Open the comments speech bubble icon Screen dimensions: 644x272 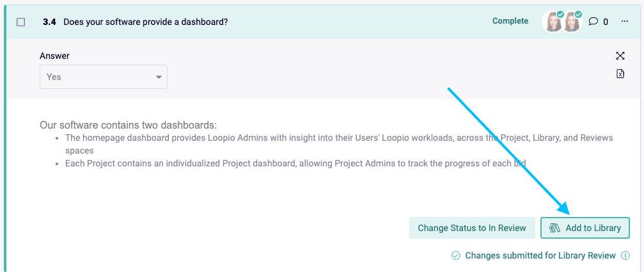coord(593,21)
